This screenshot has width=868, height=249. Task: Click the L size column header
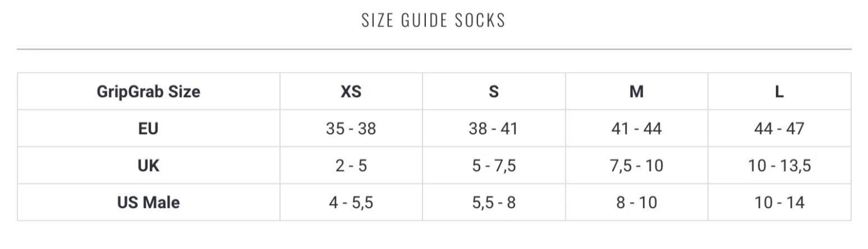(779, 91)
